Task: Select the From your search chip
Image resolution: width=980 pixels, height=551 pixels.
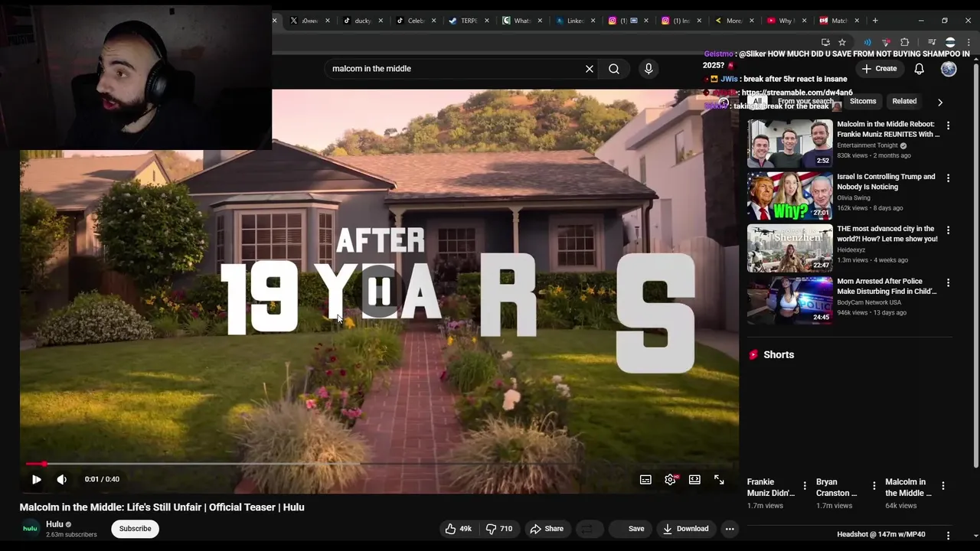Action: click(805, 101)
